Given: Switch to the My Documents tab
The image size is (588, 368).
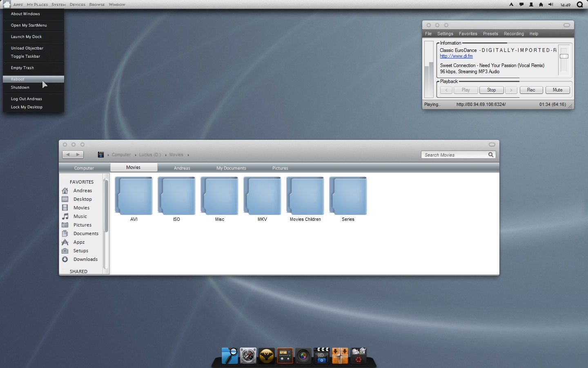Looking at the screenshot, I should click(231, 168).
